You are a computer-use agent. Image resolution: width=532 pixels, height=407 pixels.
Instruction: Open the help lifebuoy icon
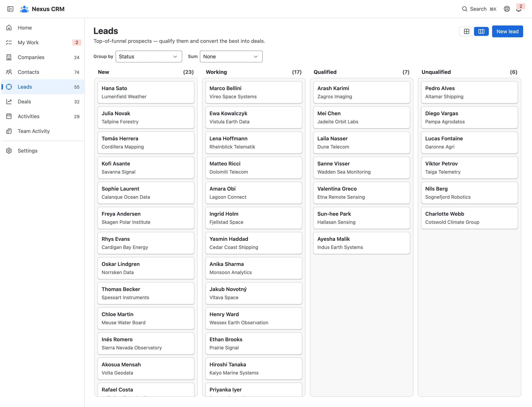point(507,9)
